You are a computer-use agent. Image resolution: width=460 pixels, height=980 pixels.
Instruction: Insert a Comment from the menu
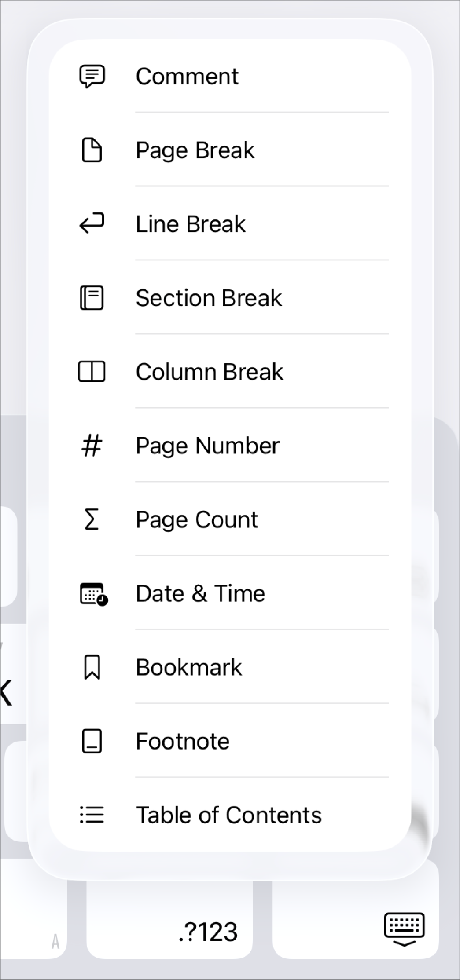(x=187, y=77)
